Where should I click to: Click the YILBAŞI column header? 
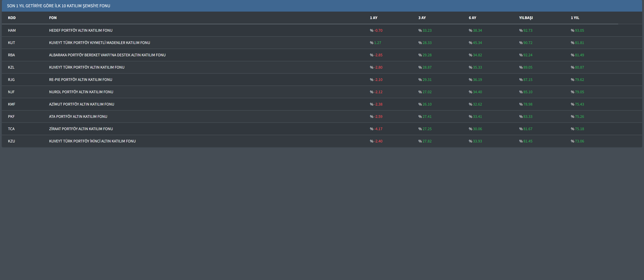[526, 18]
